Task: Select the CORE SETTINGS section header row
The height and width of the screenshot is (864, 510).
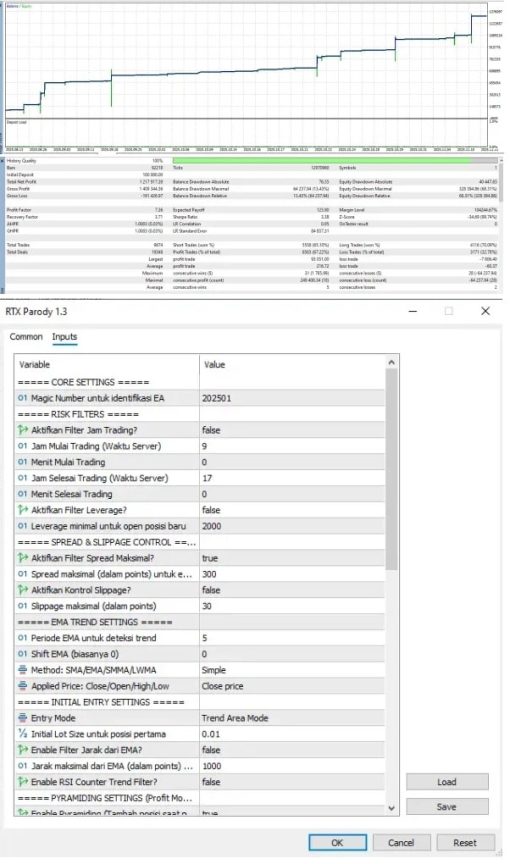Action: pyautogui.click(x=200, y=382)
